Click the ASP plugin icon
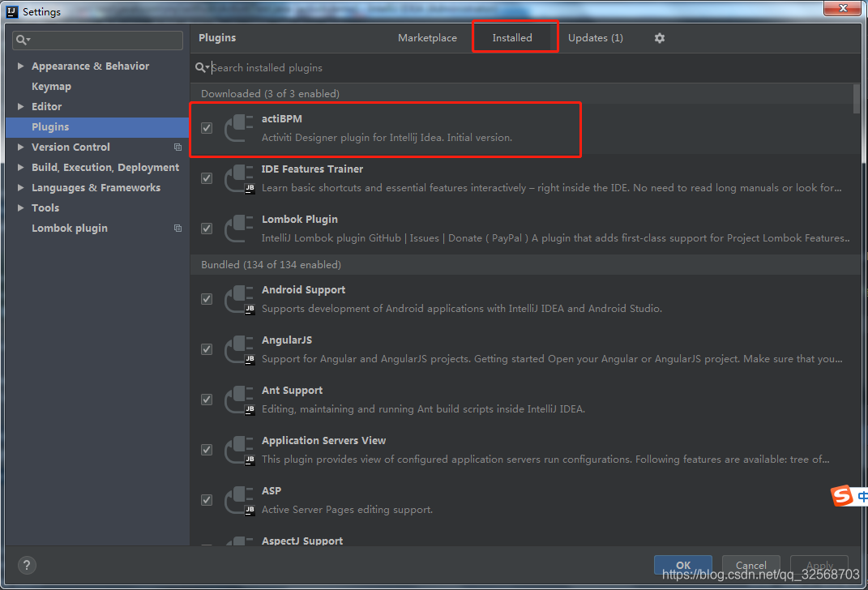This screenshot has height=590, width=868. (238, 500)
